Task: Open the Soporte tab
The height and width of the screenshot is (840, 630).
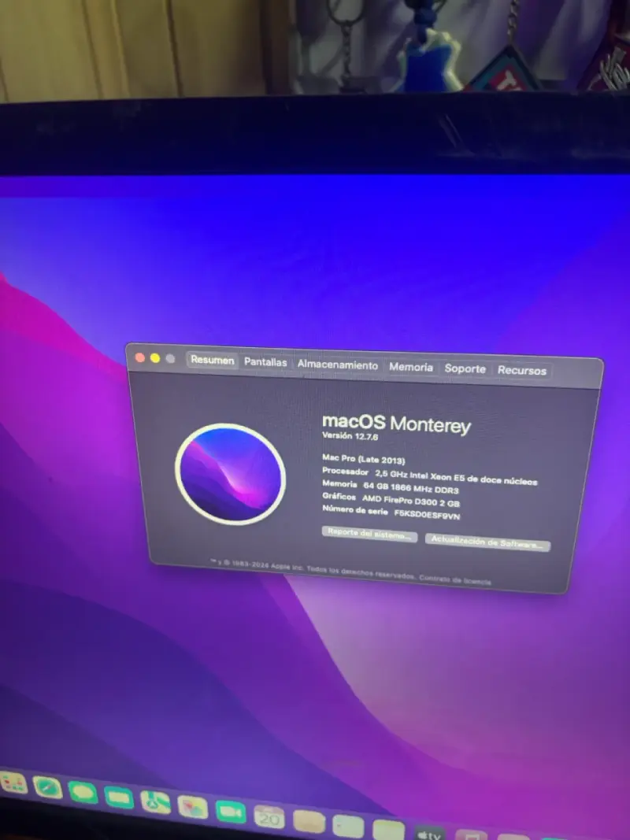Action: click(x=465, y=368)
